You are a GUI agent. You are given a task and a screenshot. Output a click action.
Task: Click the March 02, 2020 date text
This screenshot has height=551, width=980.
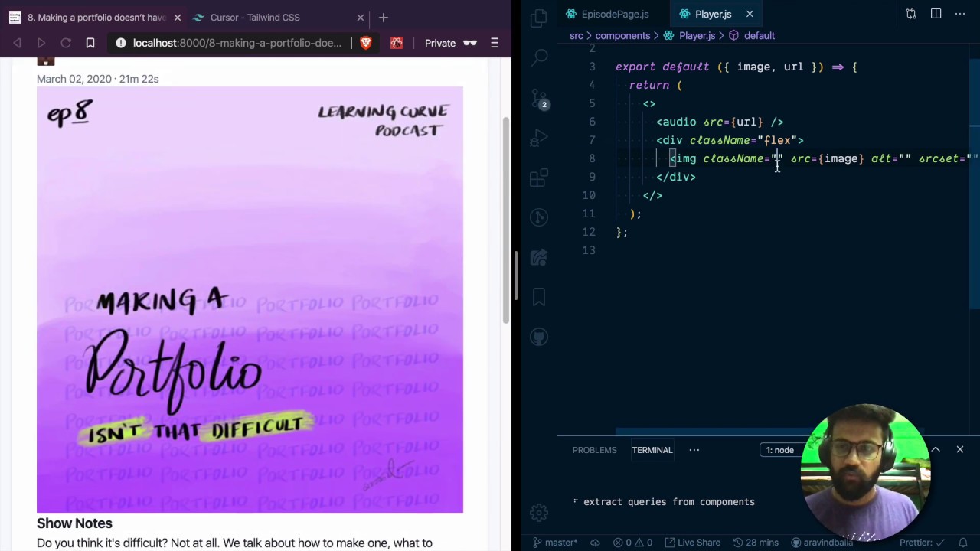(73, 79)
